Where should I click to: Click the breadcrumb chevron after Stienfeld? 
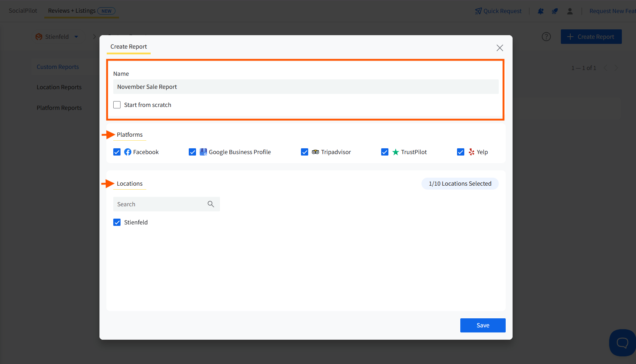pos(94,37)
